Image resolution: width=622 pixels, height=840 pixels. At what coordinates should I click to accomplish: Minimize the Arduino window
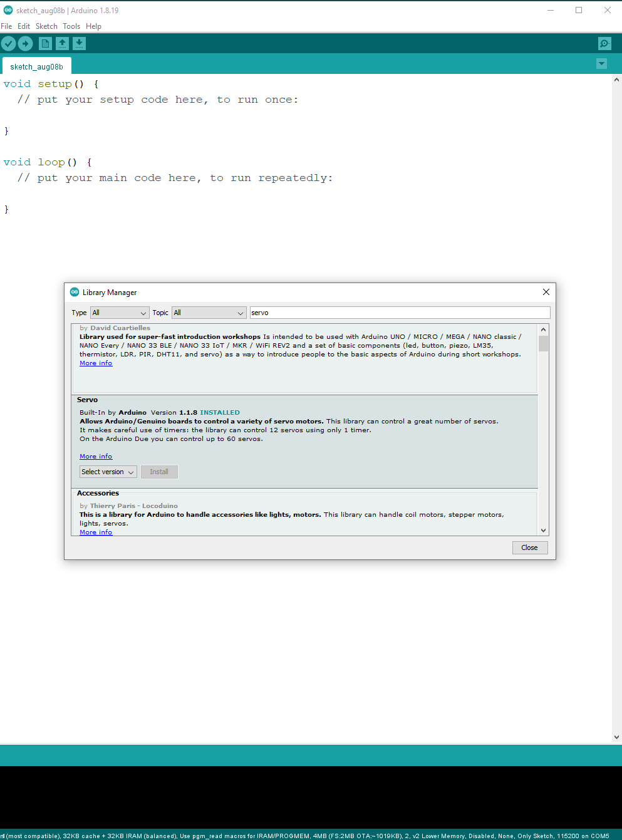(551, 10)
